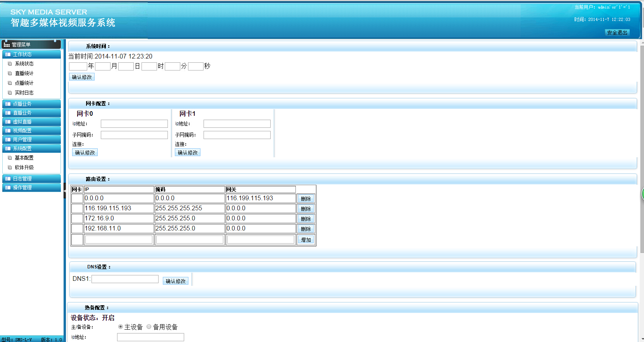Viewport: 644px width, 342px height.
Task: Collapse sidebar using the black arrow handle
Action: click(65, 191)
